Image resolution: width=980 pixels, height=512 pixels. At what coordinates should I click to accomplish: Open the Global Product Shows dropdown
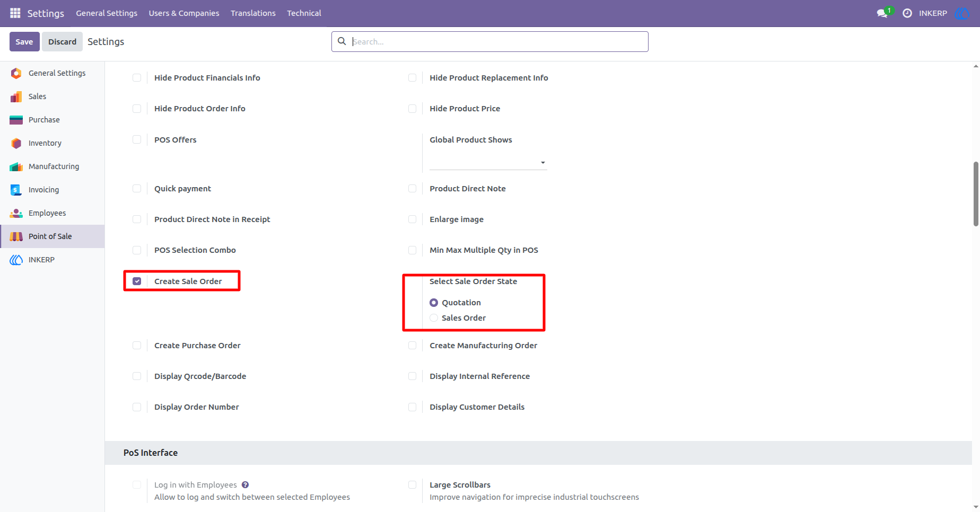[488, 162]
